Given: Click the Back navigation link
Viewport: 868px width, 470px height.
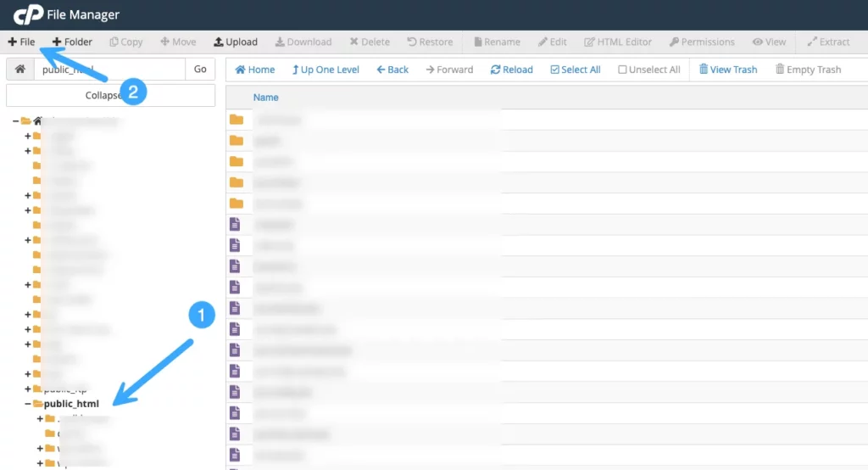Looking at the screenshot, I should pos(392,70).
